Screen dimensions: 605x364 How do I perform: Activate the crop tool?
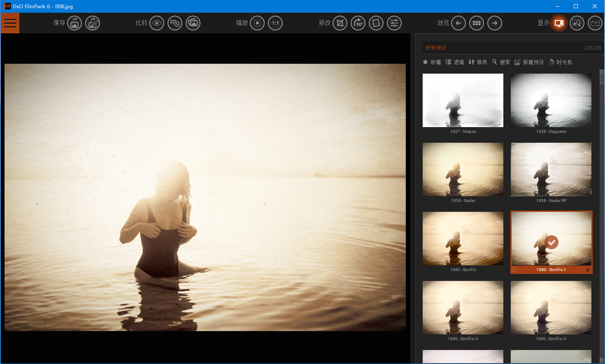pyautogui.click(x=340, y=23)
